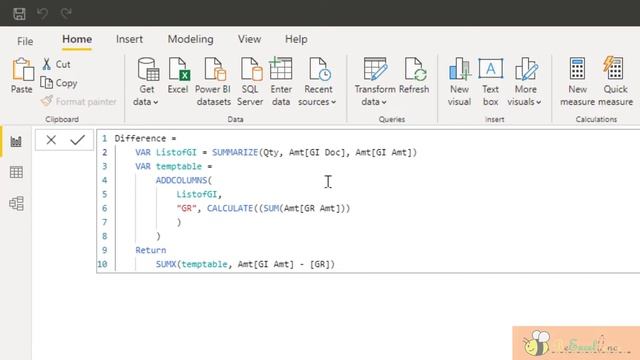Commit the formula with checkmark button
This screenshot has height=360, width=640.
coord(78,140)
